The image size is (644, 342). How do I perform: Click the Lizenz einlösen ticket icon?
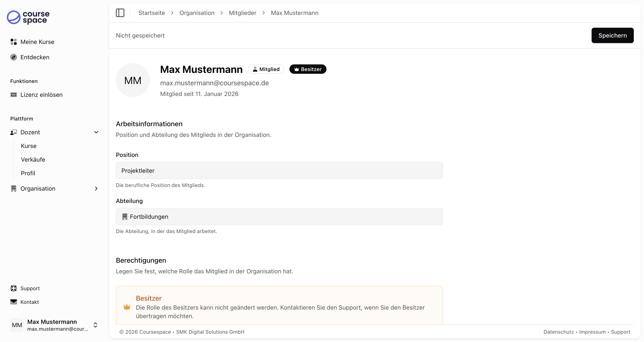click(13, 95)
